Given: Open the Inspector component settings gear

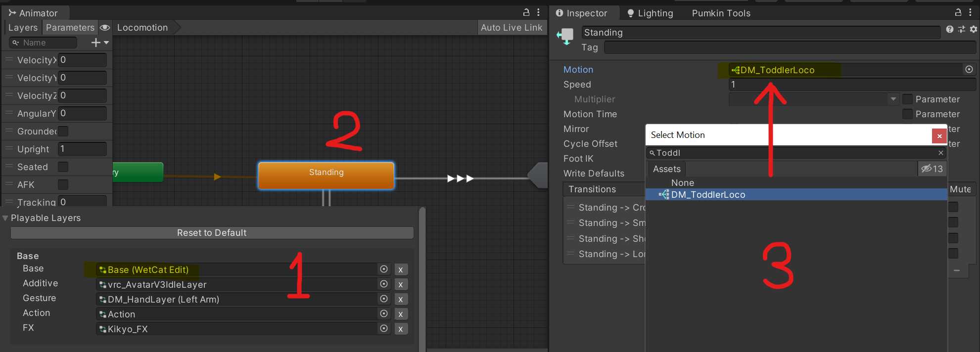Looking at the screenshot, I should [973, 30].
